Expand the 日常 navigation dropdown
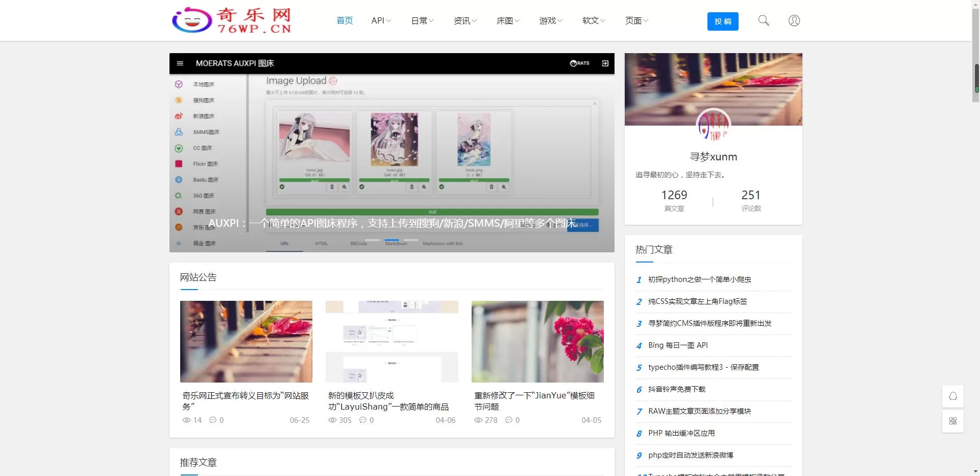Viewport: 980px width, 476px height. (x=422, y=20)
